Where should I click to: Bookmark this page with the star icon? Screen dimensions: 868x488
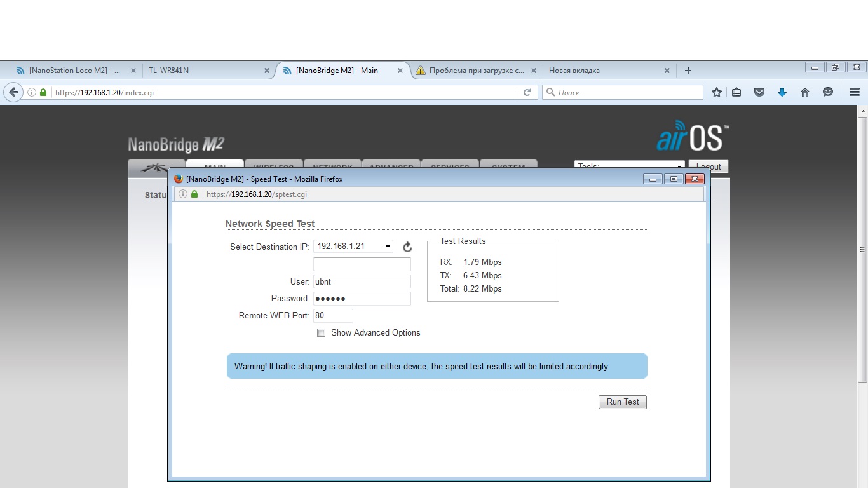click(717, 92)
